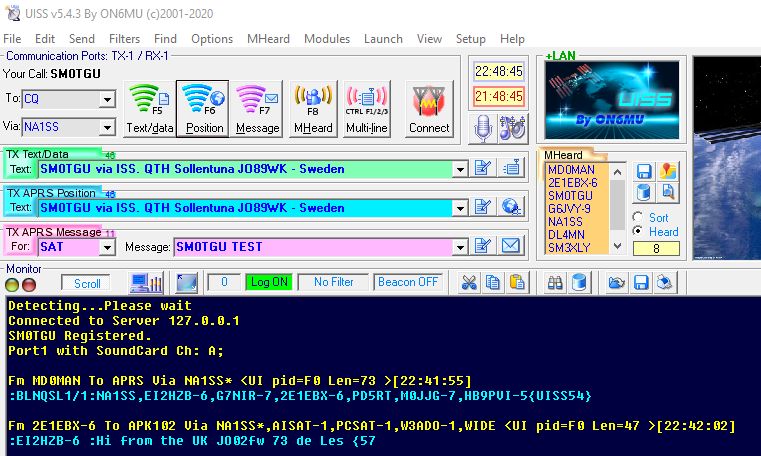761x456 pixels.
Task: Expand the To: CQ dropdown
Action: [x=107, y=100]
